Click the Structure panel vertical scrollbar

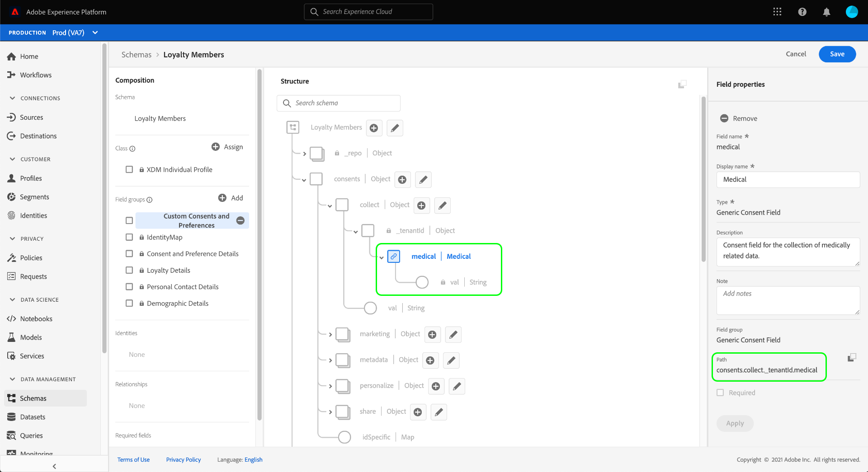[x=703, y=179]
